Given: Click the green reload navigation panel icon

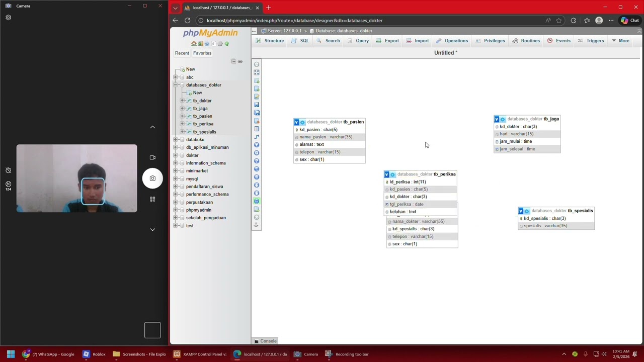Looking at the screenshot, I should pos(226,44).
